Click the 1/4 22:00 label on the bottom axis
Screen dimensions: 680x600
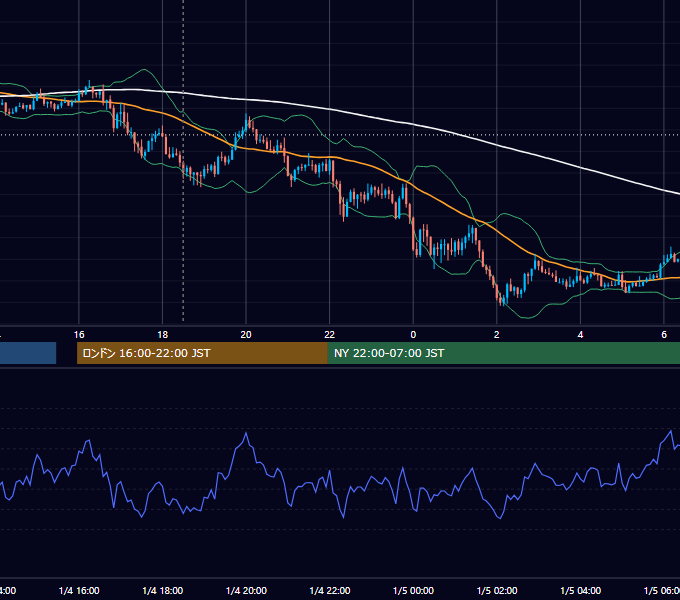(330, 590)
